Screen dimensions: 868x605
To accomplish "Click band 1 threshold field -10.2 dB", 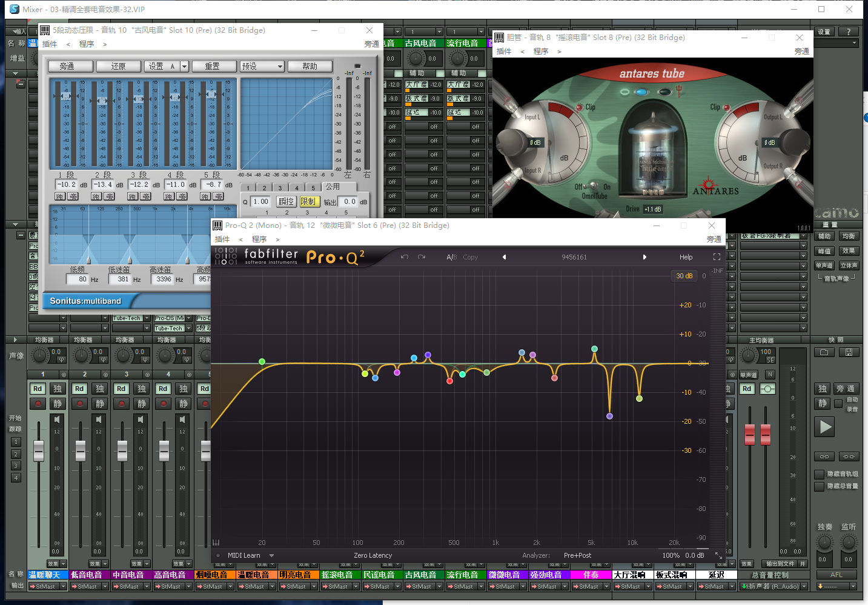I will [x=67, y=184].
